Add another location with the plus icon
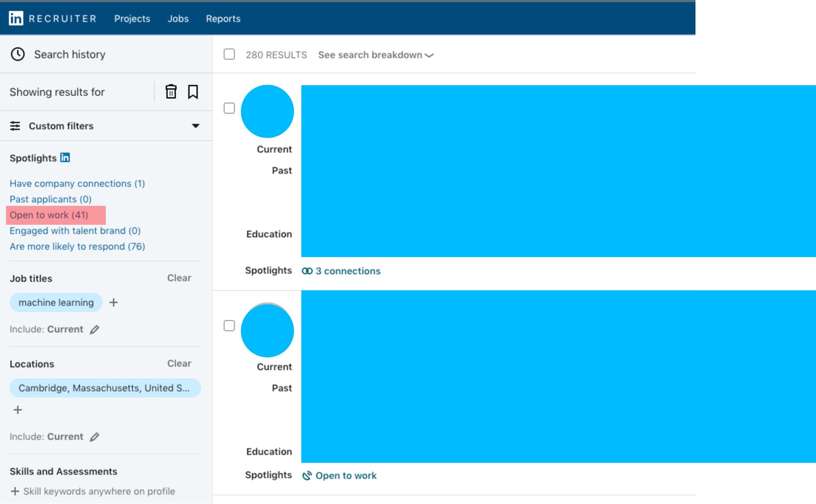This screenshot has width=816, height=504. coord(17,409)
